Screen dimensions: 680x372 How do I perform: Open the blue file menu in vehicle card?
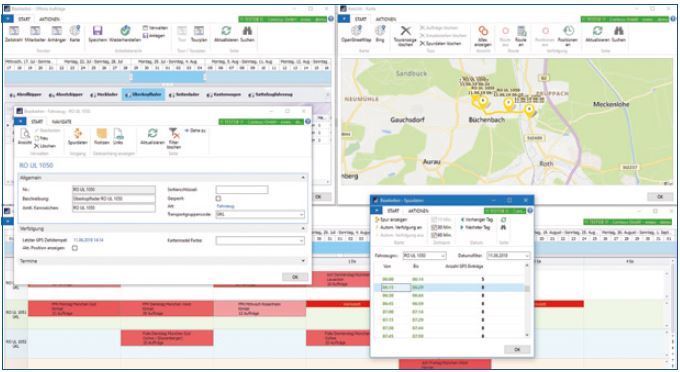20,122
